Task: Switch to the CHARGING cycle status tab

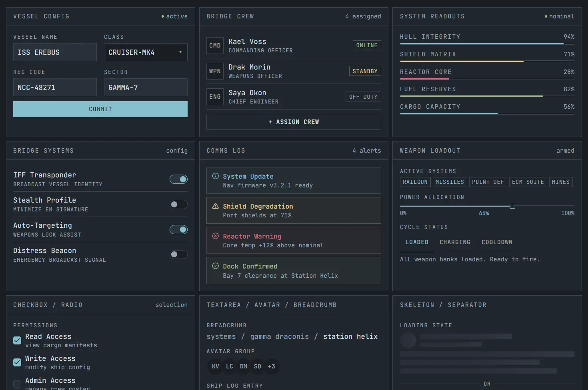Action: click(x=455, y=242)
